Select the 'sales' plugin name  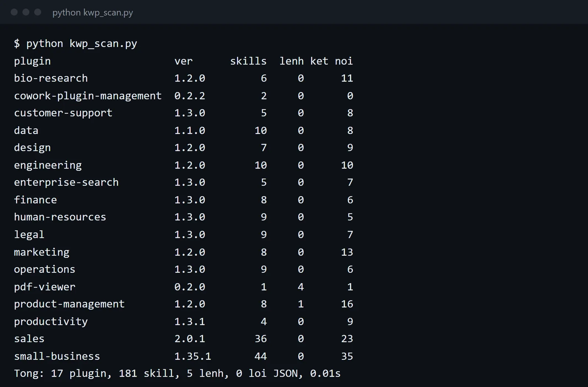coord(29,339)
